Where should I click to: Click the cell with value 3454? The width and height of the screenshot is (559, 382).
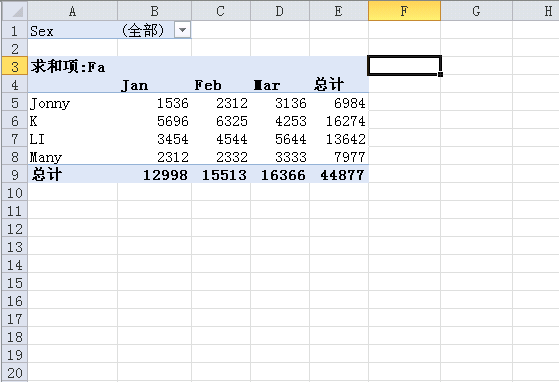point(154,138)
